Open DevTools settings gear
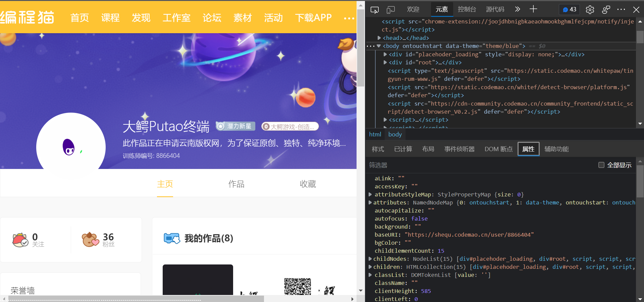Screen dimensions: 644x302 [590, 10]
